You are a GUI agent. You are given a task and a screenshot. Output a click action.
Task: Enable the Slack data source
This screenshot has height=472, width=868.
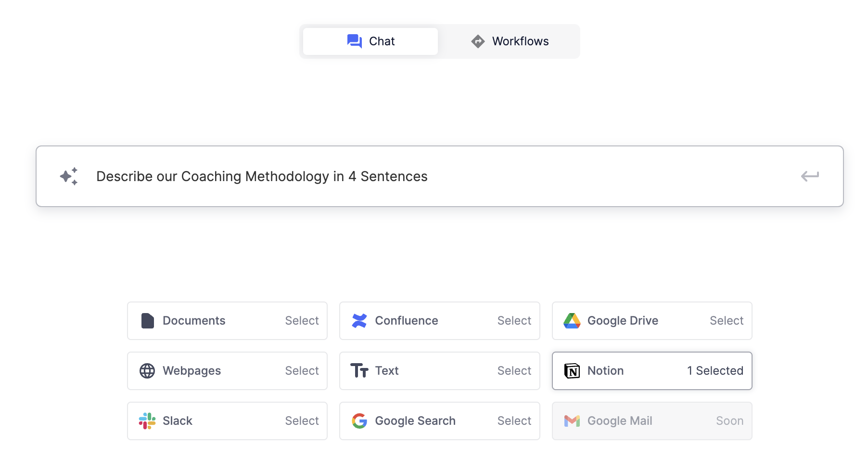(302, 420)
